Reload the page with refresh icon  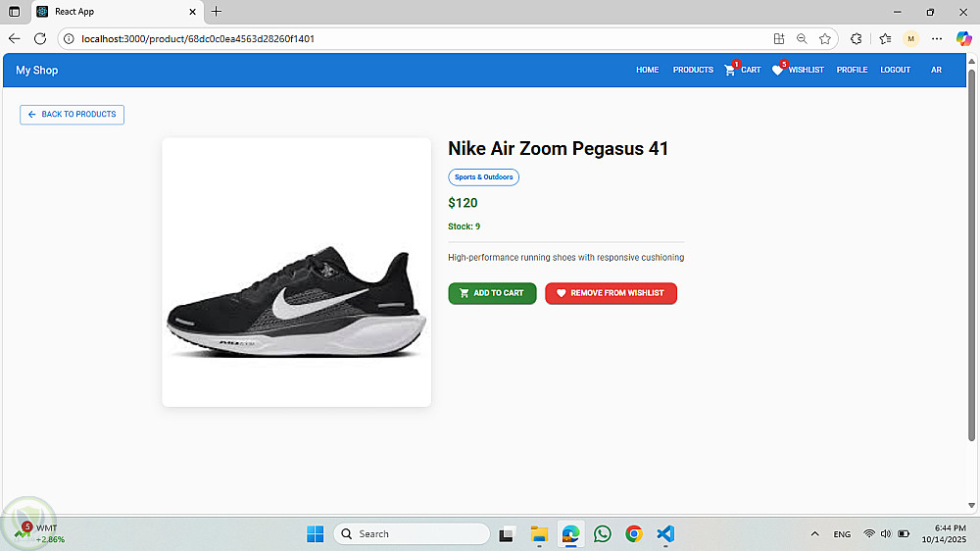[x=40, y=39]
